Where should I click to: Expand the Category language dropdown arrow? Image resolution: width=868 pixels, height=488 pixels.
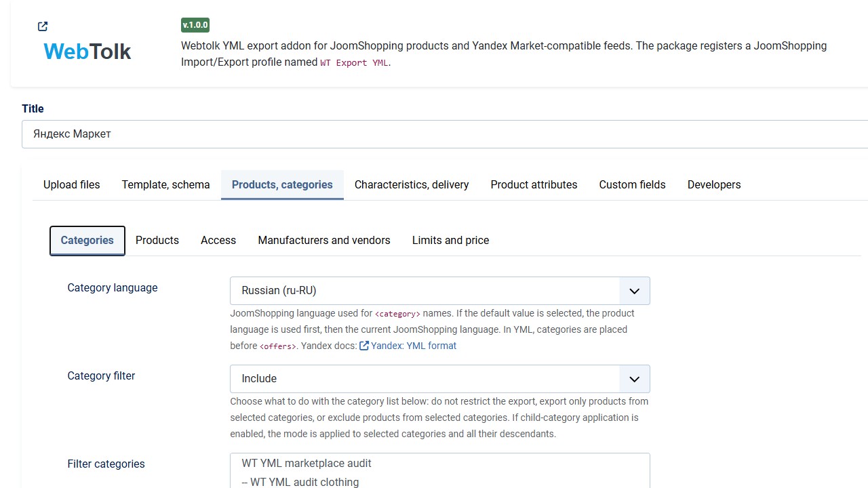point(635,291)
